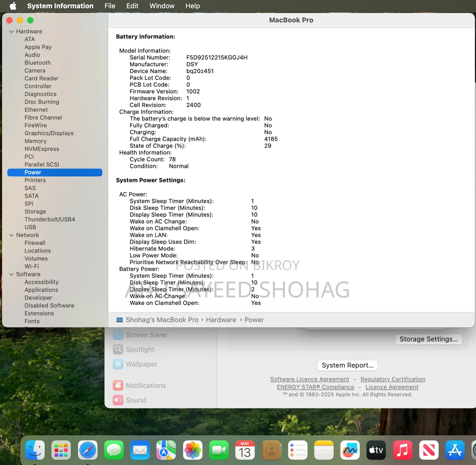
Task: Click the Sound icon in System Settings
Action: pos(118,400)
